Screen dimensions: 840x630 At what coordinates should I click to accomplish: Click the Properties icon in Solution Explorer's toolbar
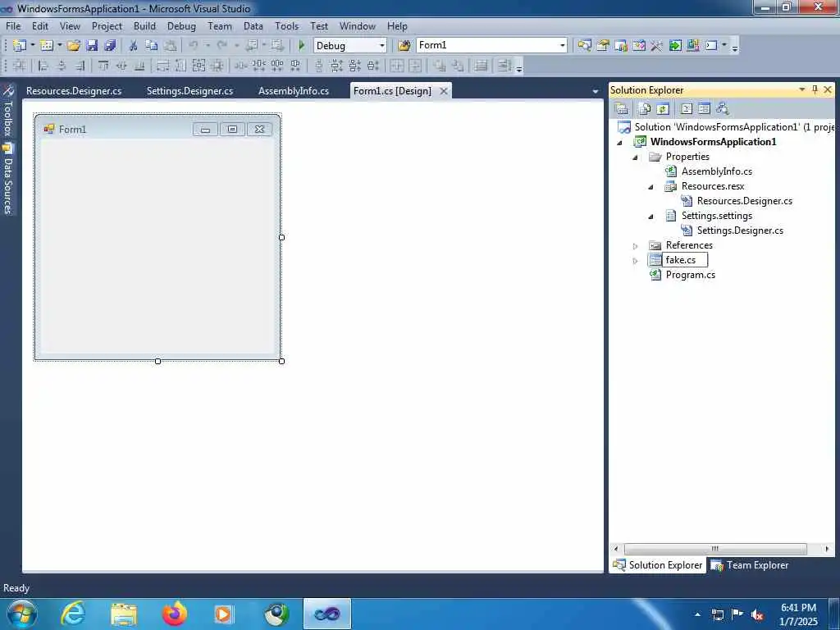[622, 109]
